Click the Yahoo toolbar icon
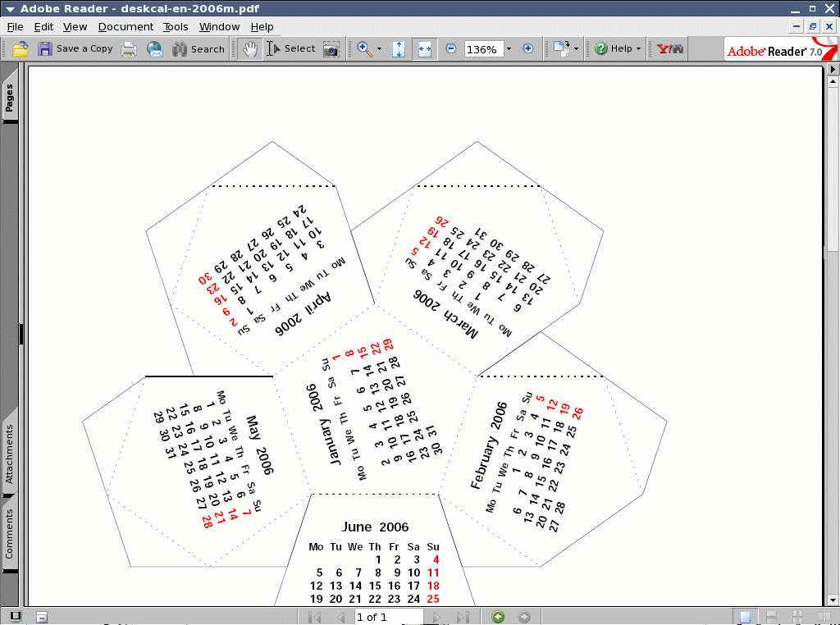 point(670,49)
